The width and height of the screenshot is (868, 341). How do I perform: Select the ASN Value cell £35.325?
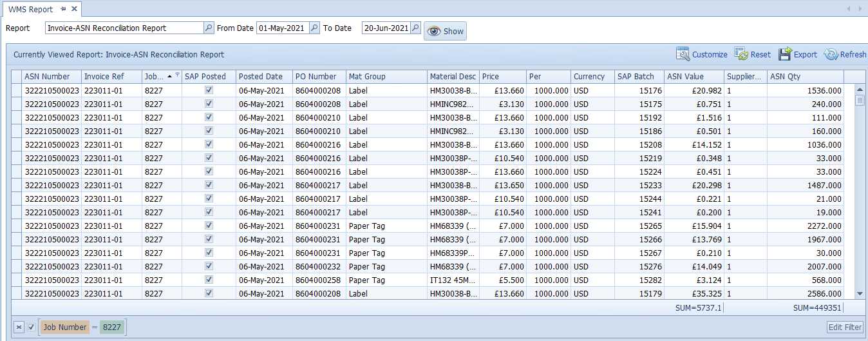click(x=695, y=293)
